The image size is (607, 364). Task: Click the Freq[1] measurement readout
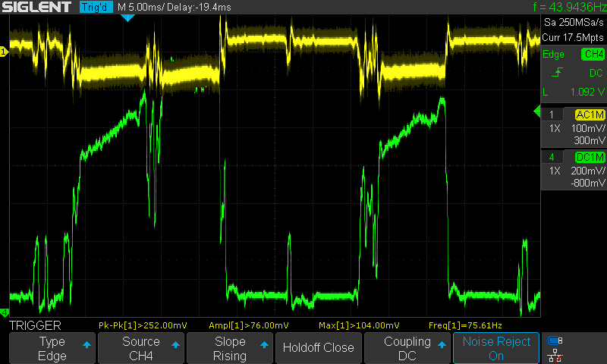(x=465, y=325)
